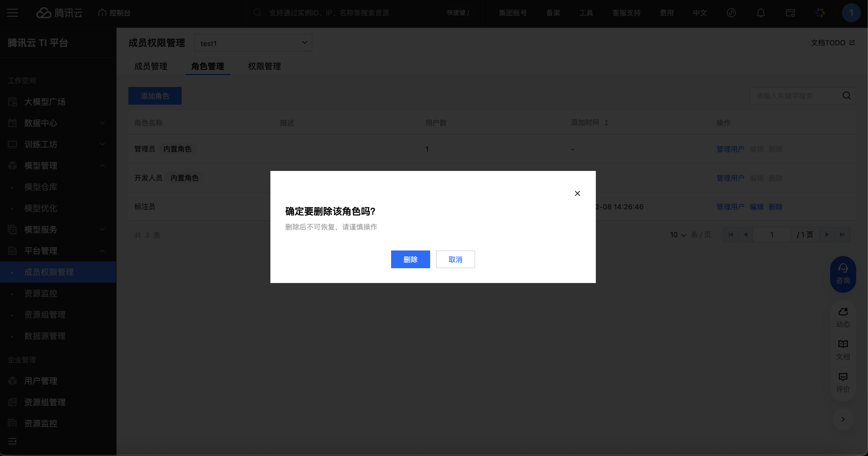This screenshot has height=456, width=868.
Task: Switch to the 权限管理 tab
Action: click(x=264, y=66)
